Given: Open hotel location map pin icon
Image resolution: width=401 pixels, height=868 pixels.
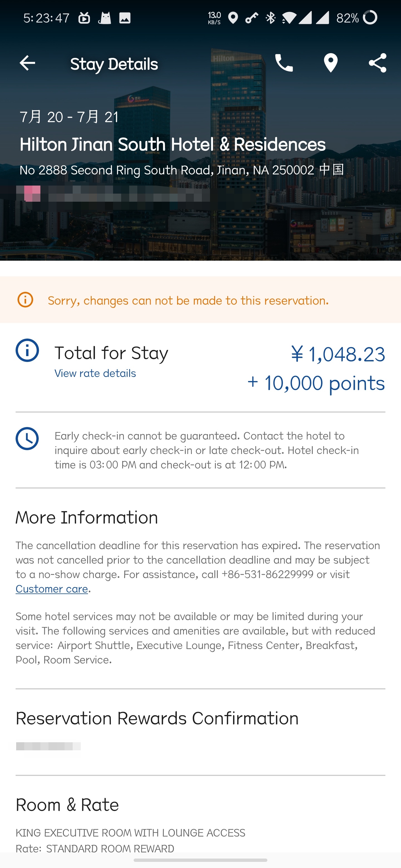Looking at the screenshot, I should coord(331,63).
